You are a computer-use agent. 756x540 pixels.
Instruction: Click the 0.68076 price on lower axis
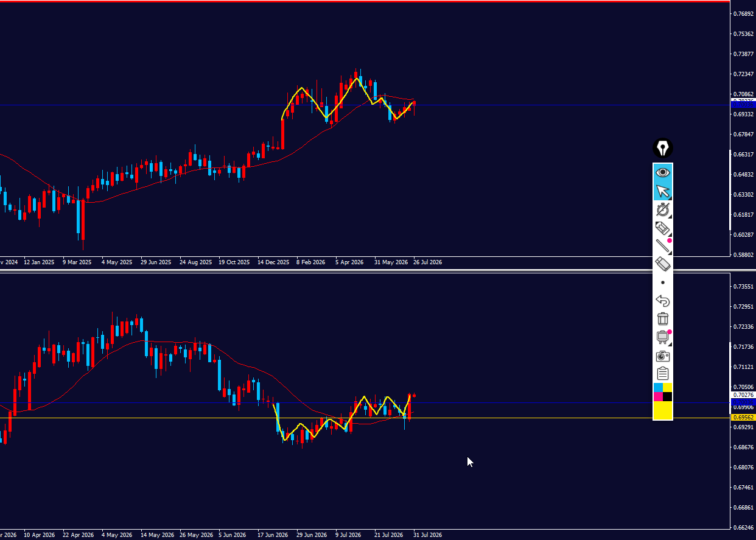coord(744,468)
